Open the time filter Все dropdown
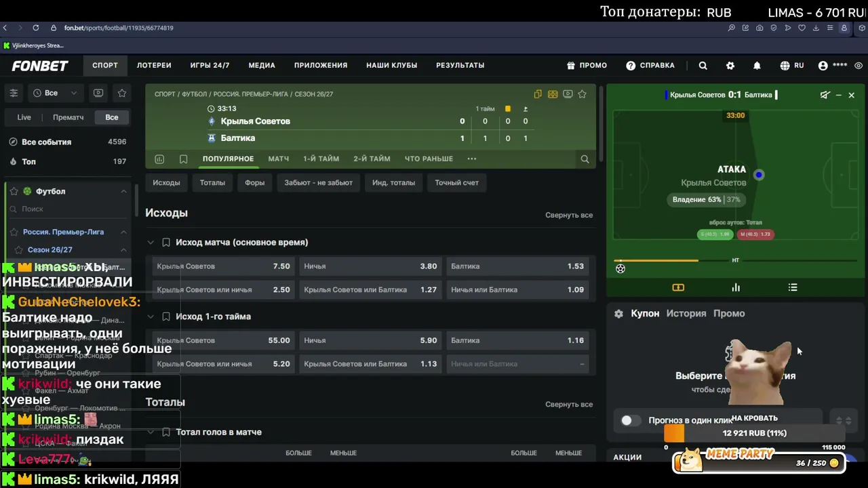The width and height of the screenshot is (868, 488). coord(56,93)
